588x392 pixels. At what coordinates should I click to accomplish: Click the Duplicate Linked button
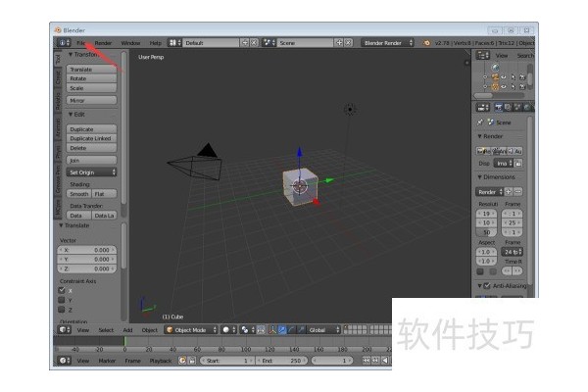tap(92, 138)
